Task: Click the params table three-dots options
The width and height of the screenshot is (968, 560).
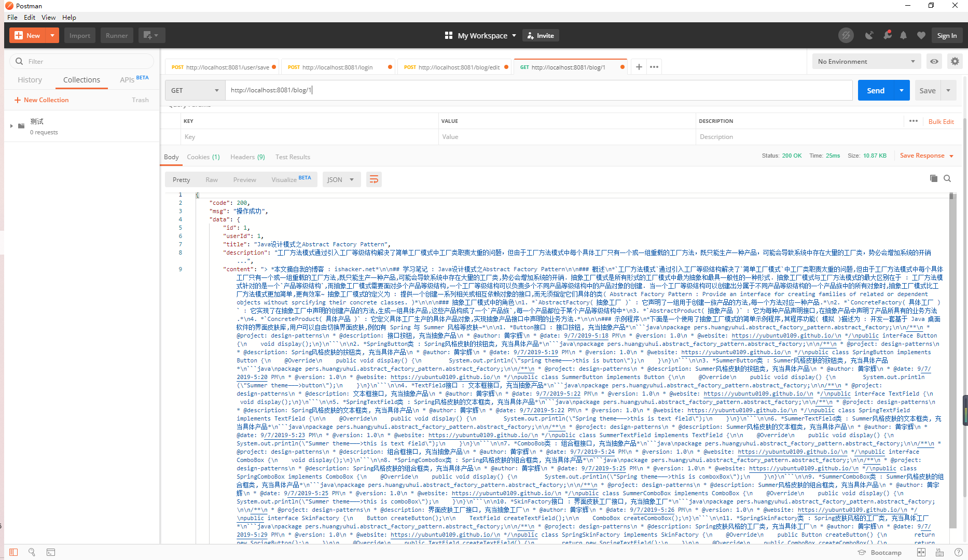Action: pos(914,121)
